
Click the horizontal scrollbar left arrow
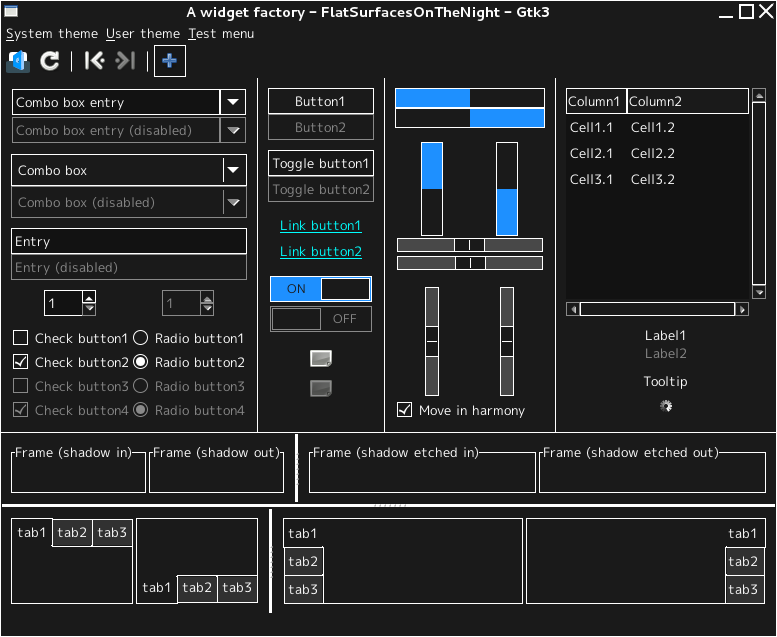(x=573, y=309)
